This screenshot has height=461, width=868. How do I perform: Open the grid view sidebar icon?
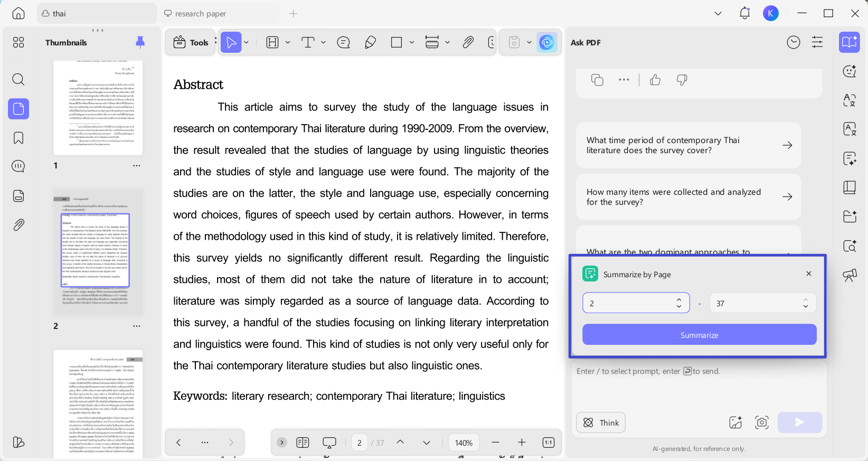tap(18, 42)
